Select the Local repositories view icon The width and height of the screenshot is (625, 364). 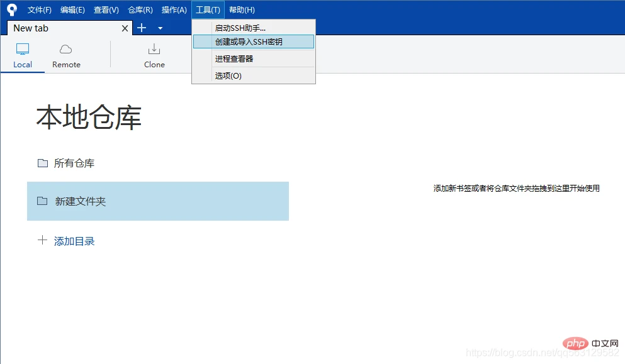[23, 55]
